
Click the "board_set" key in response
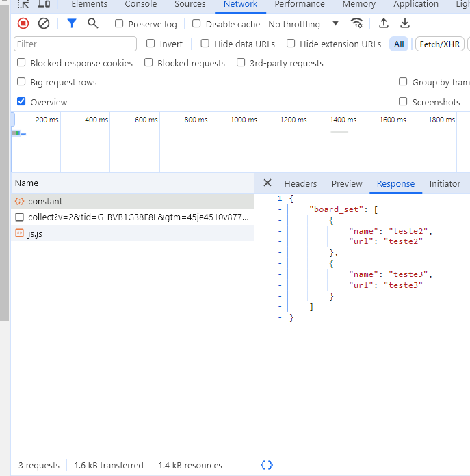click(x=336, y=209)
